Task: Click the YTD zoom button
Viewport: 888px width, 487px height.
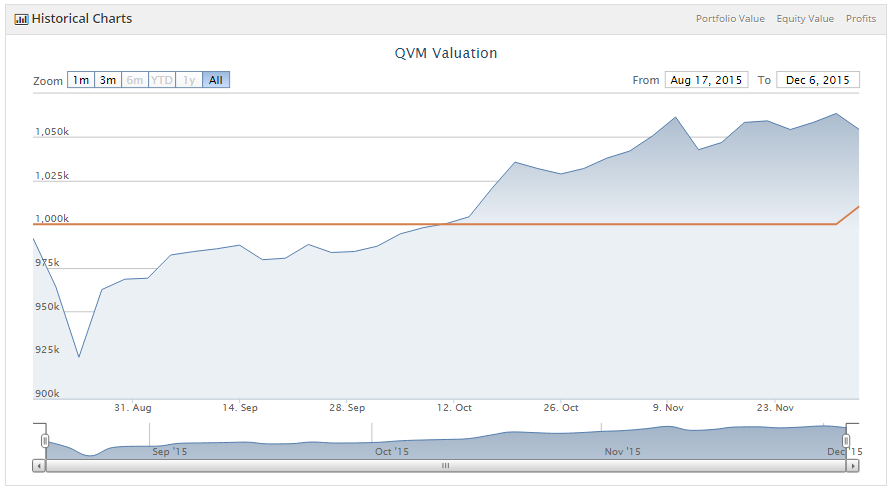Action: coord(162,80)
